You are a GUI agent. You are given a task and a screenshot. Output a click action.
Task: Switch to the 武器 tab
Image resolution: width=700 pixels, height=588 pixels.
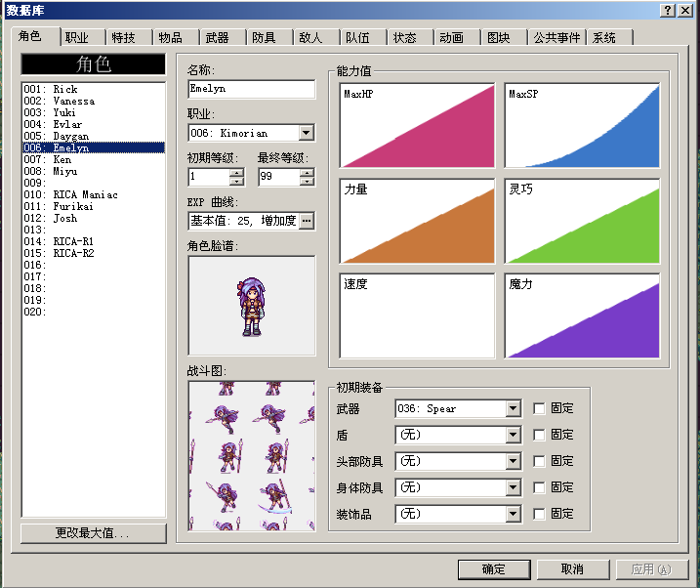click(x=224, y=37)
